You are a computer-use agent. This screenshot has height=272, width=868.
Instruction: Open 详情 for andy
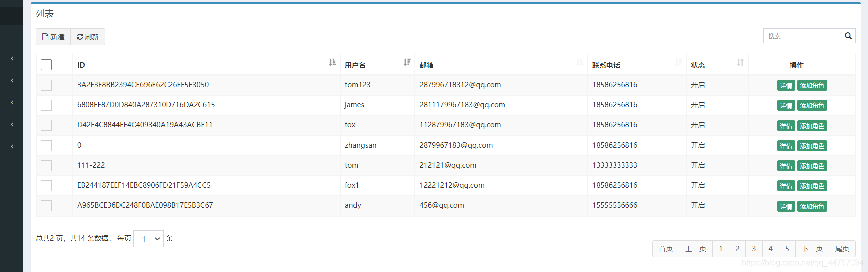786,206
